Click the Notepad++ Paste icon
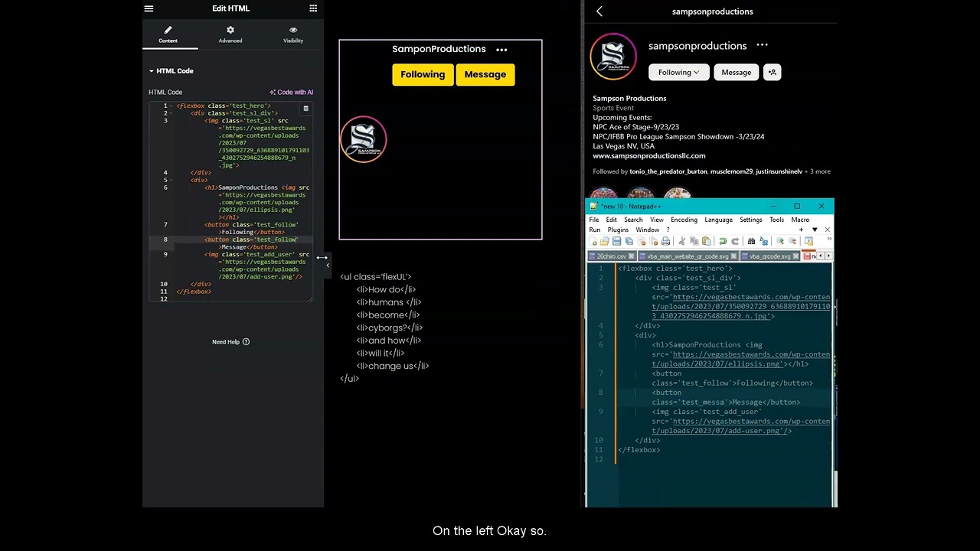 click(x=706, y=241)
